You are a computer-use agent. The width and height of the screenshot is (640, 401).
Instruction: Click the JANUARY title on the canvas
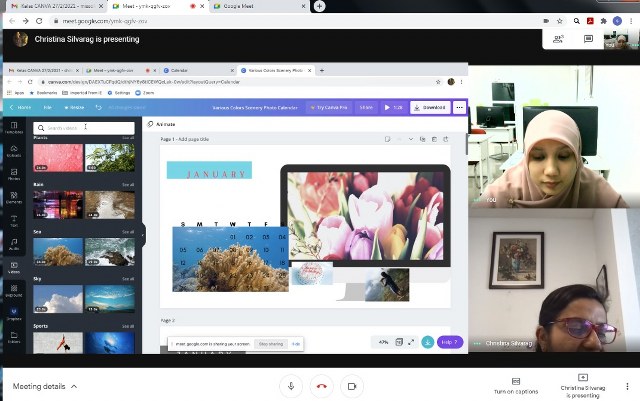216,174
